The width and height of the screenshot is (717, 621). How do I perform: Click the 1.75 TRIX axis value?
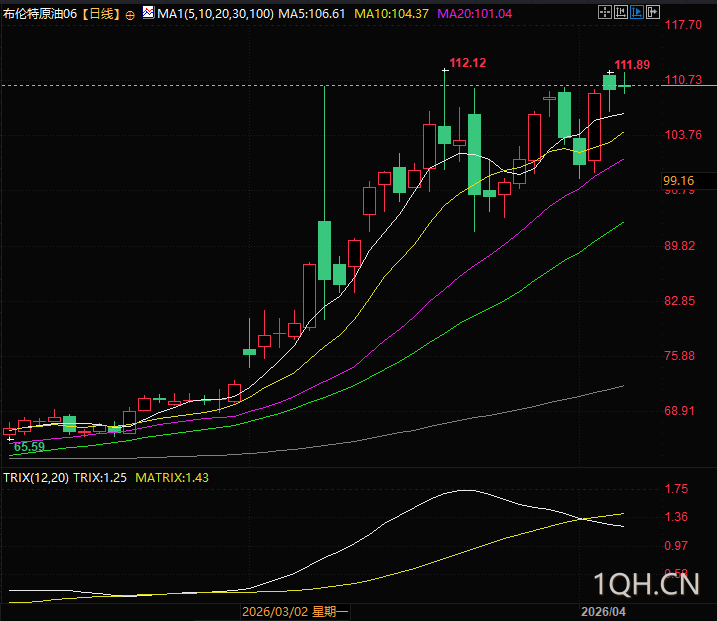point(676,489)
